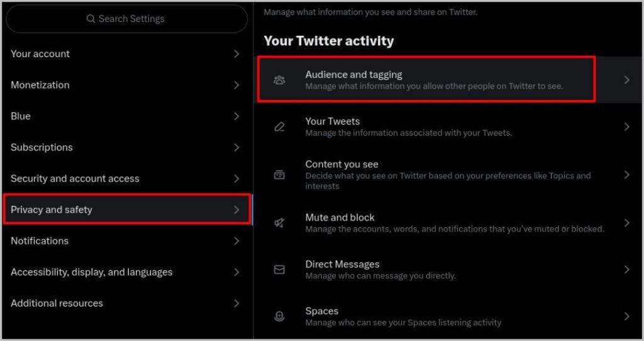Click the Spaces microphone icon
The image size is (644, 341).
(x=279, y=317)
